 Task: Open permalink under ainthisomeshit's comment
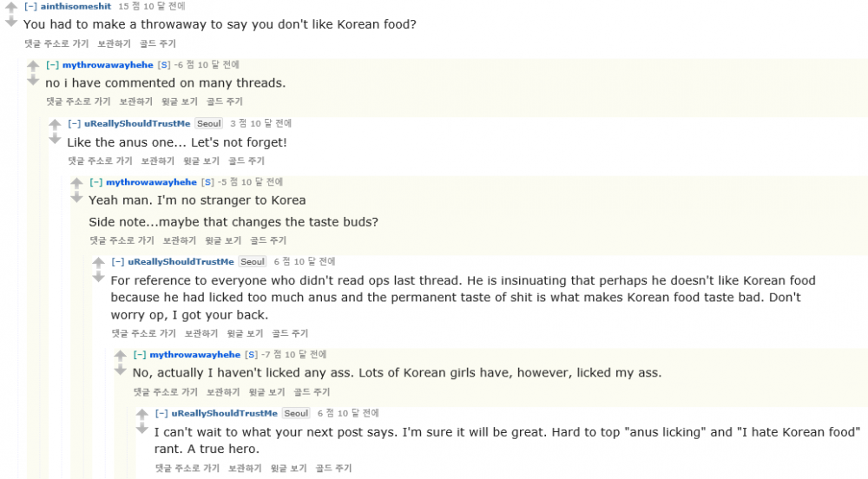[56, 43]
